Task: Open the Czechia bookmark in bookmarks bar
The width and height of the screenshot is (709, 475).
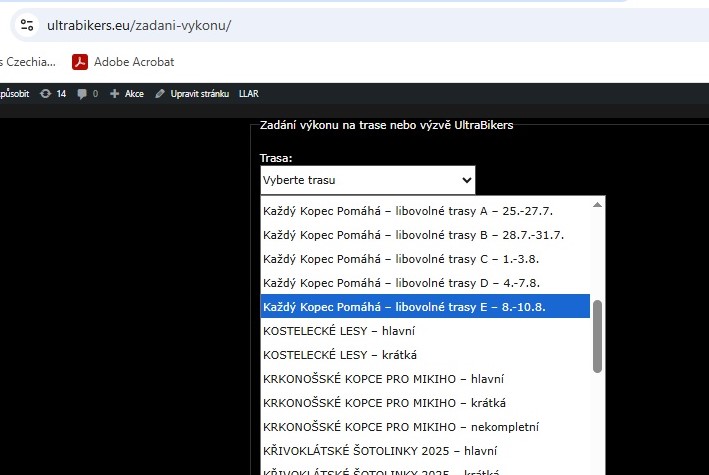Action: (27, 62)
